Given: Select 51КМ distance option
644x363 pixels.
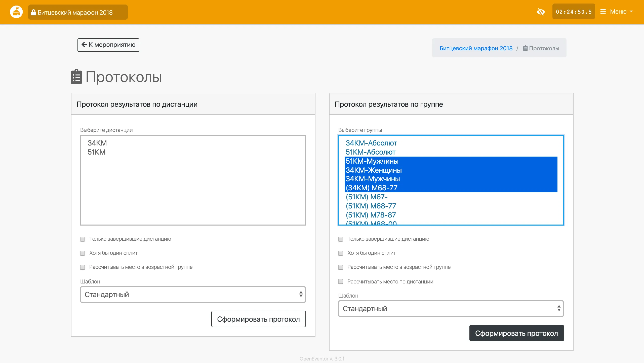Looking at the screenshot, I should tap(96, 152).
